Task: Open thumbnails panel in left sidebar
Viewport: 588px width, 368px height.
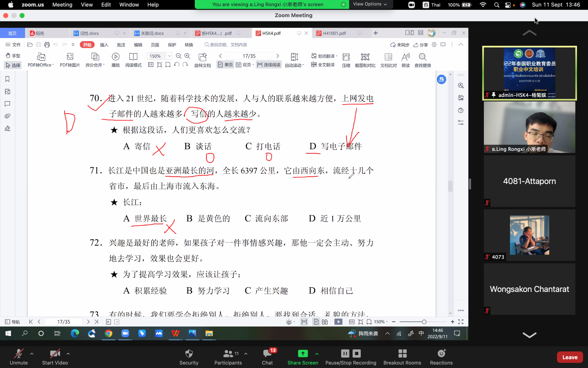Action: coord(8,91)
